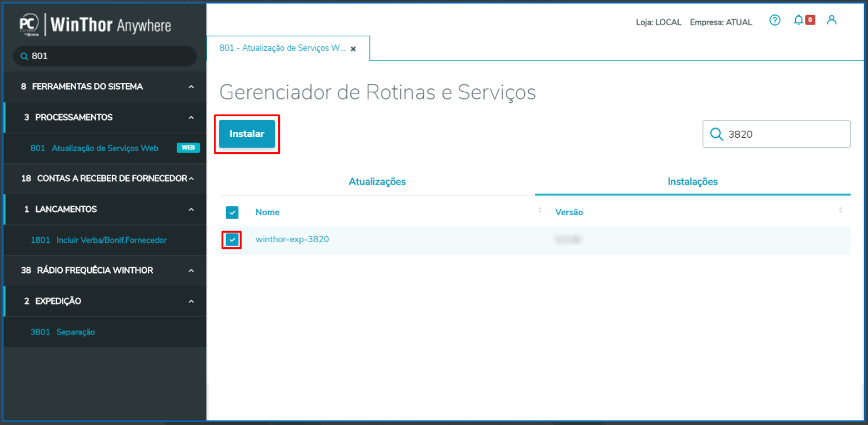Click the WEB badge on routine 801
This screenshot has width=868, height=425.
(x=188, y=148)
